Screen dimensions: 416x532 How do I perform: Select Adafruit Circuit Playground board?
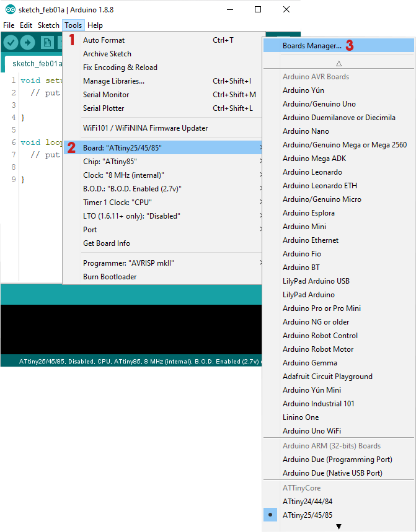pos(339,377)
